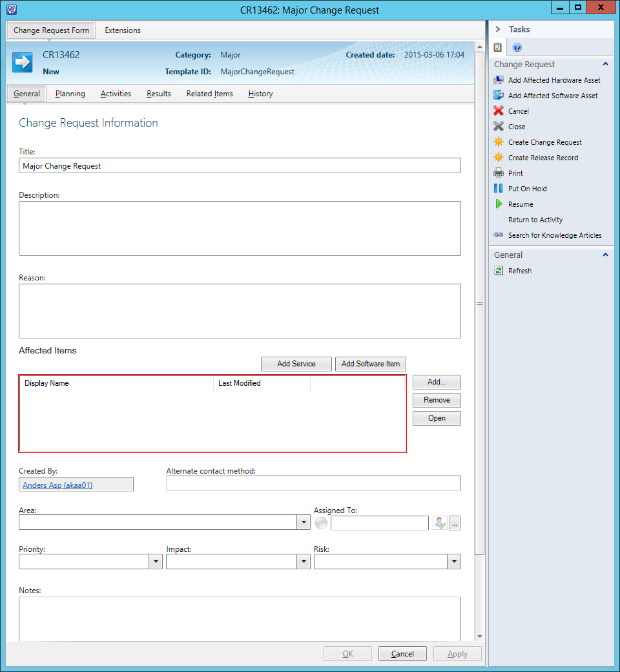Open the Related Items tab
The height and width of the screenshot is (672, 620).
209,94
